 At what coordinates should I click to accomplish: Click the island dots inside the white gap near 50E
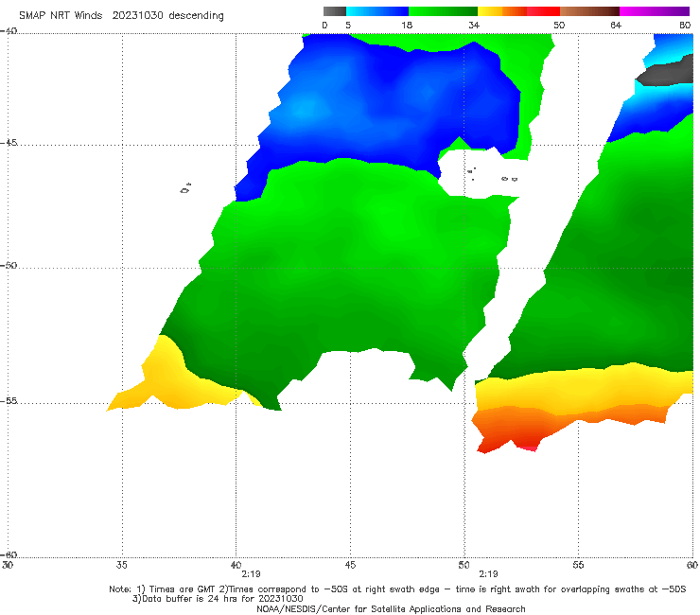pos(491,174)
